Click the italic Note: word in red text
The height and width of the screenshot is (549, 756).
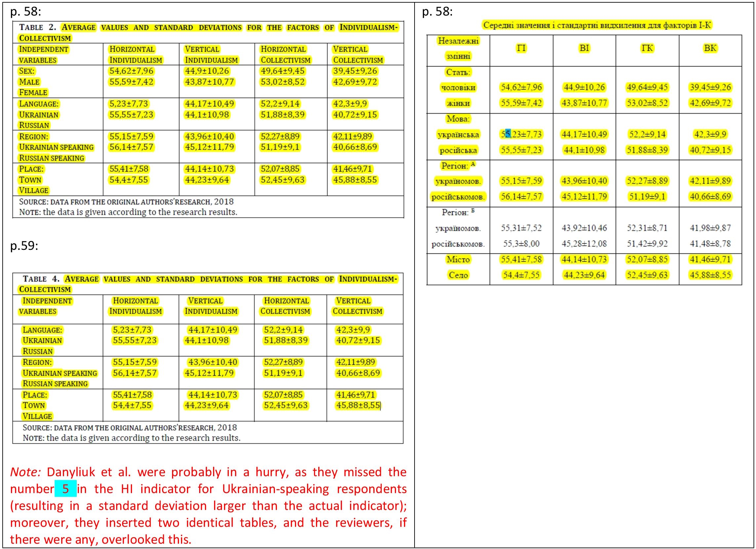(x=25, y=472)
